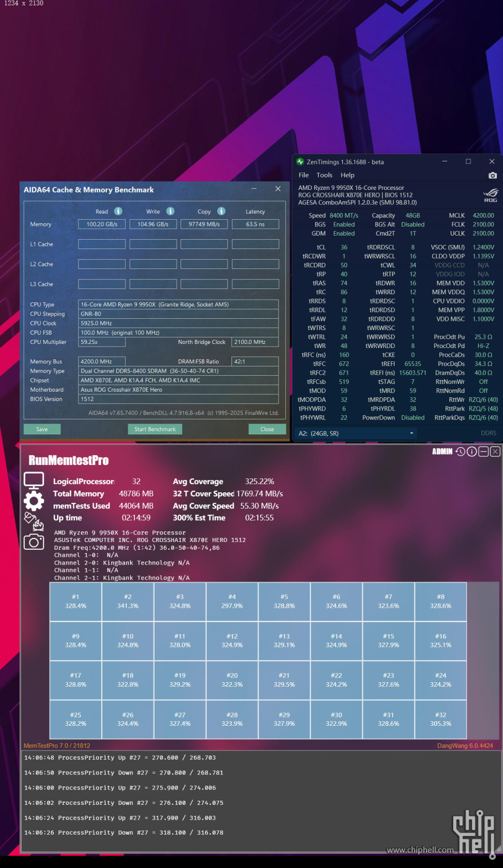This screenshot has height=868, width=503.
Task: Click the PowerDown Disabled value
Action: point(413,418)
